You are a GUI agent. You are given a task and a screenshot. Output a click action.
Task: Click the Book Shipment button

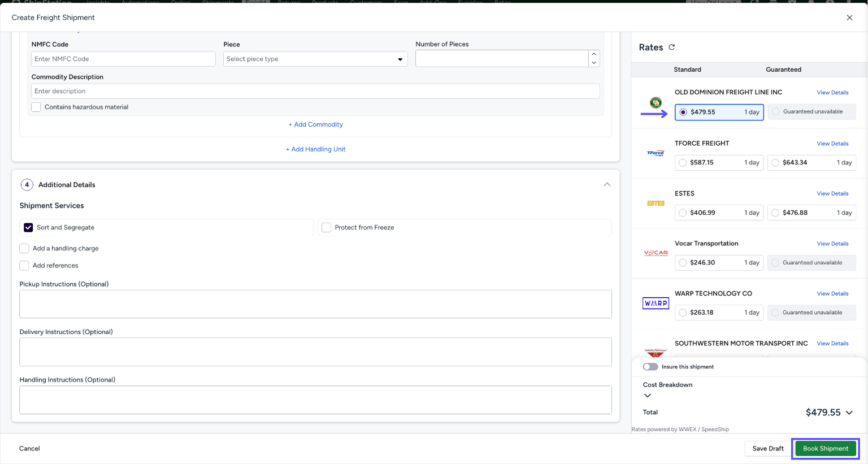(826, 449)
